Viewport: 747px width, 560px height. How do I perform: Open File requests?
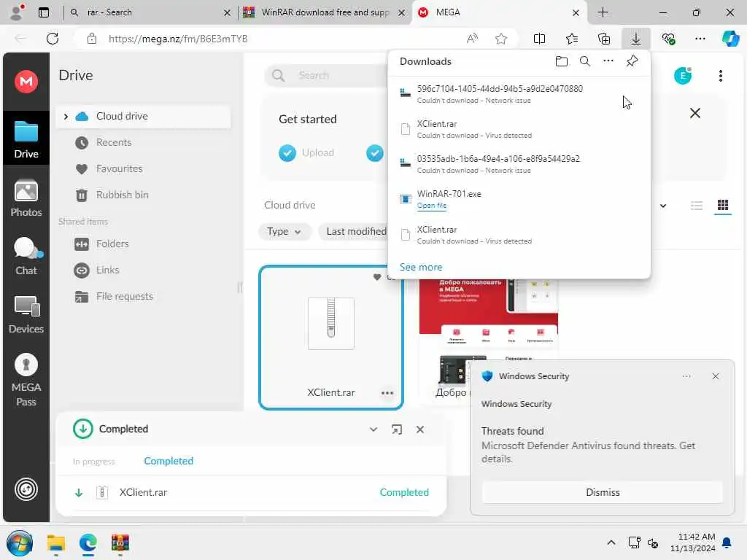point(124,296)
